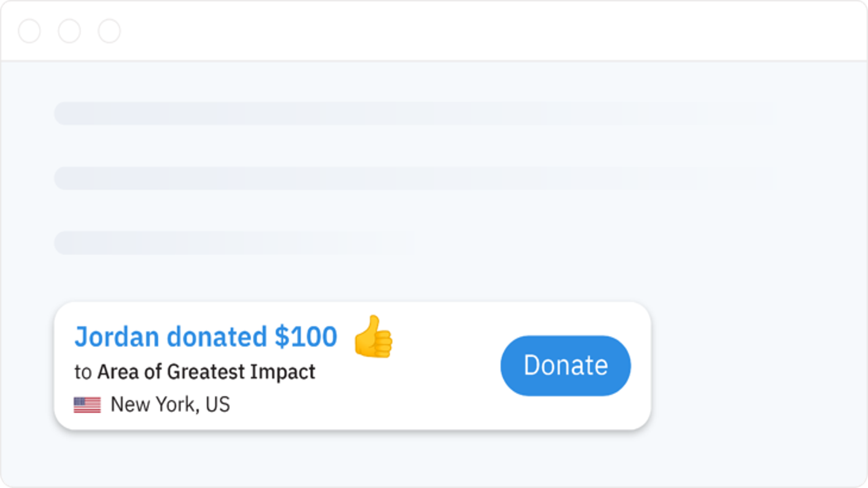Click the '$100' donation amount
868x488 pixels.
click(306, 337)
